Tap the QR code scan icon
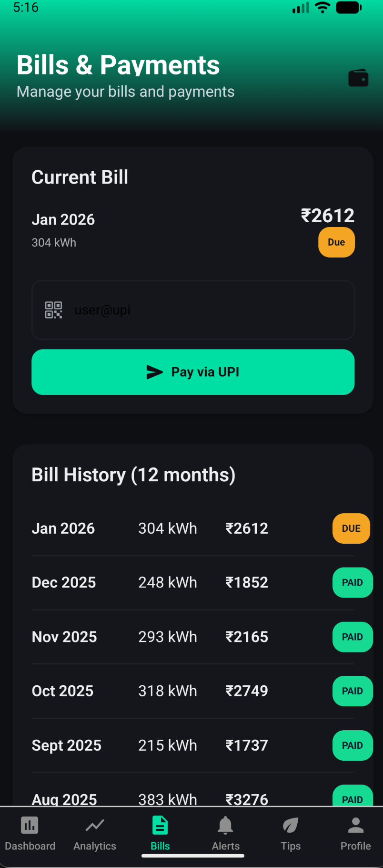 click(x=53, y=310)
